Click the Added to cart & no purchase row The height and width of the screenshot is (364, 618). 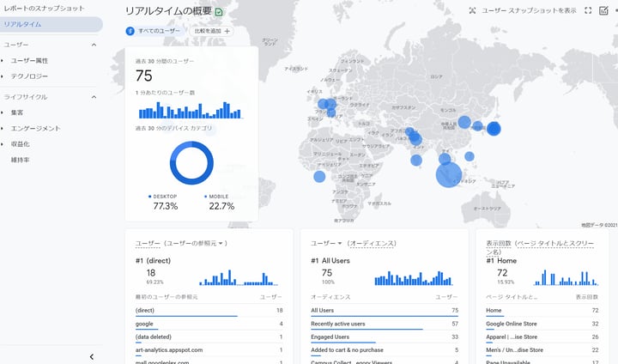point(385,350)
